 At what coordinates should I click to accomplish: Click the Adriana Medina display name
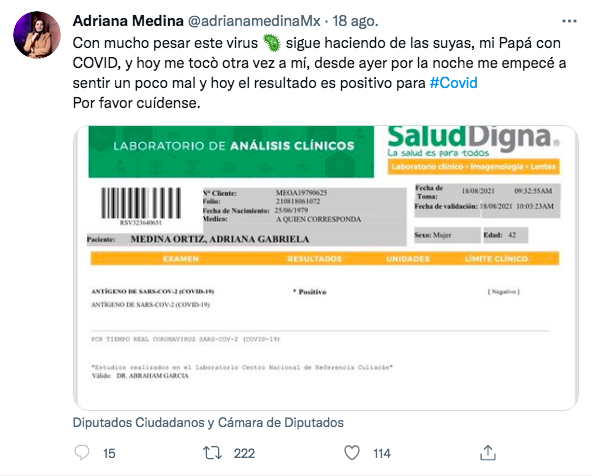coord(128,21)
